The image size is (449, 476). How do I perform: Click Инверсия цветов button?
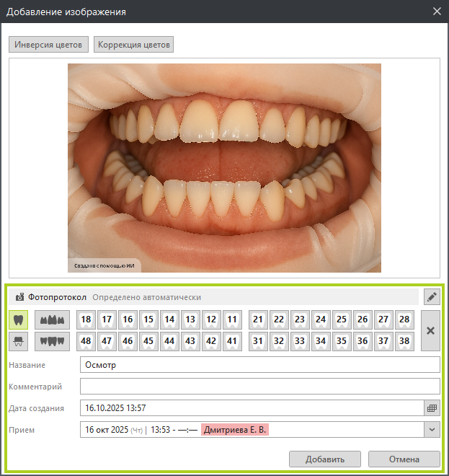[49, 45]
